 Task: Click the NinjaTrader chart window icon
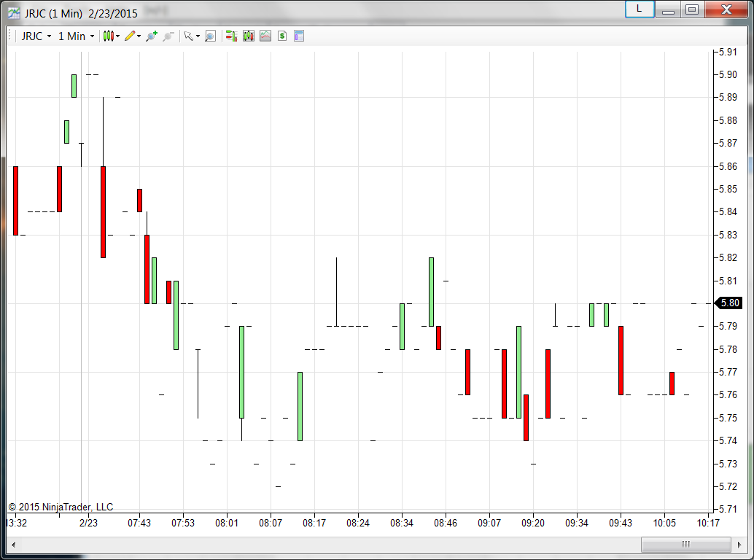[x=14, y=13]
